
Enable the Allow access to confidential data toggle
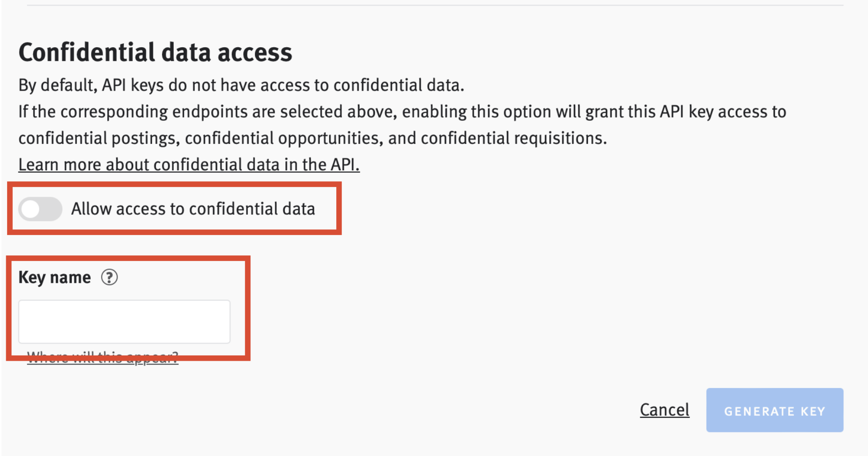(40, 209)
